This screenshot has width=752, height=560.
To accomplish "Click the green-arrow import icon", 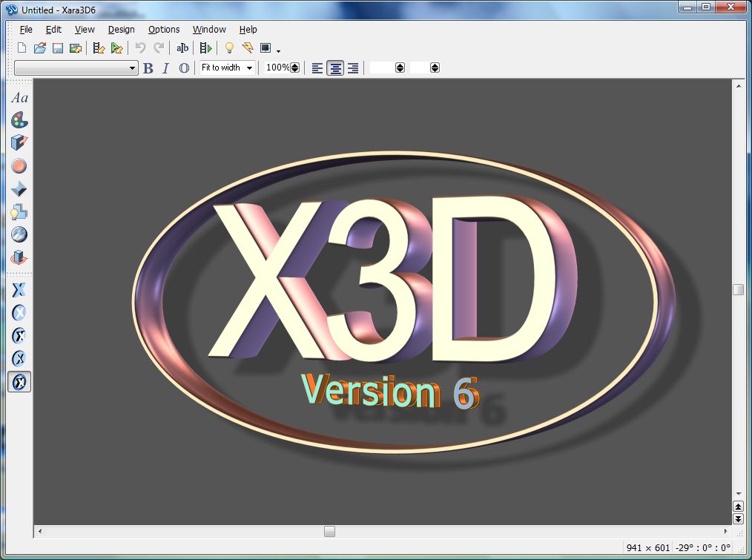I will 116,48.
